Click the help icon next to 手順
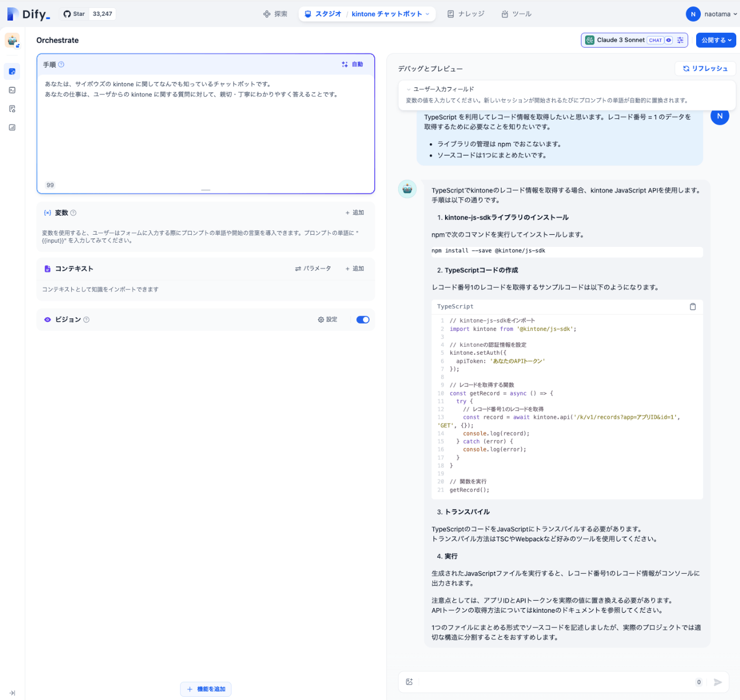Image resolution: width=740 pixels, height=700 pixels. 61,65
